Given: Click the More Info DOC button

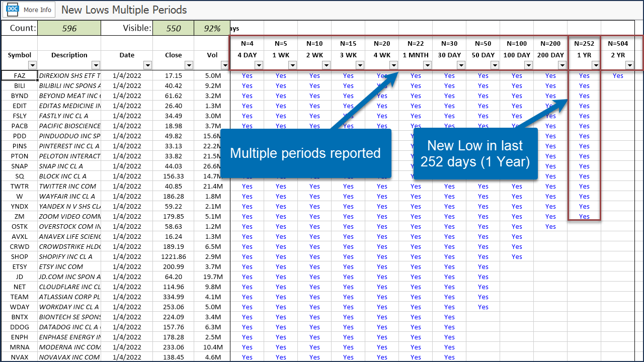Looking at the screenshot, I should pos(28,10).
